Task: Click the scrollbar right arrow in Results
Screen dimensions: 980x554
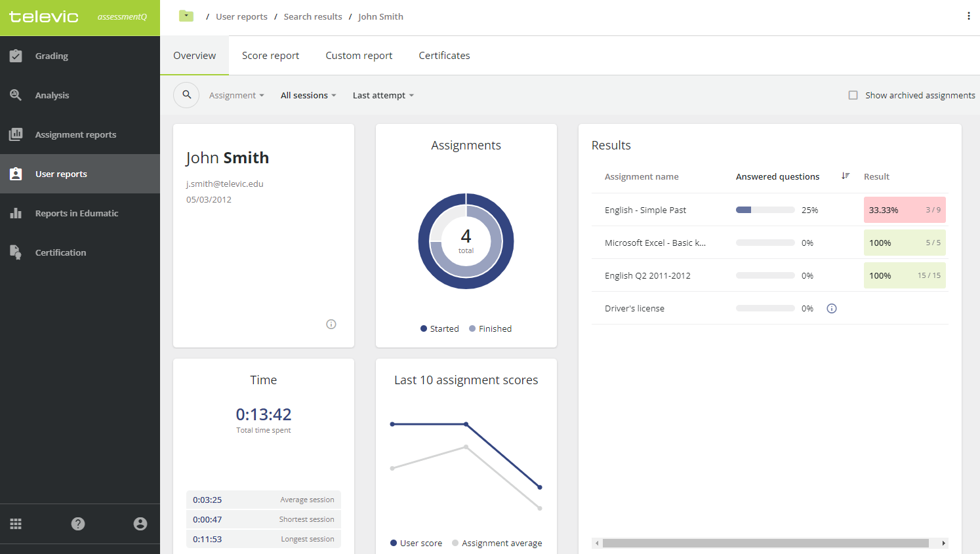Action: point(943,543)
